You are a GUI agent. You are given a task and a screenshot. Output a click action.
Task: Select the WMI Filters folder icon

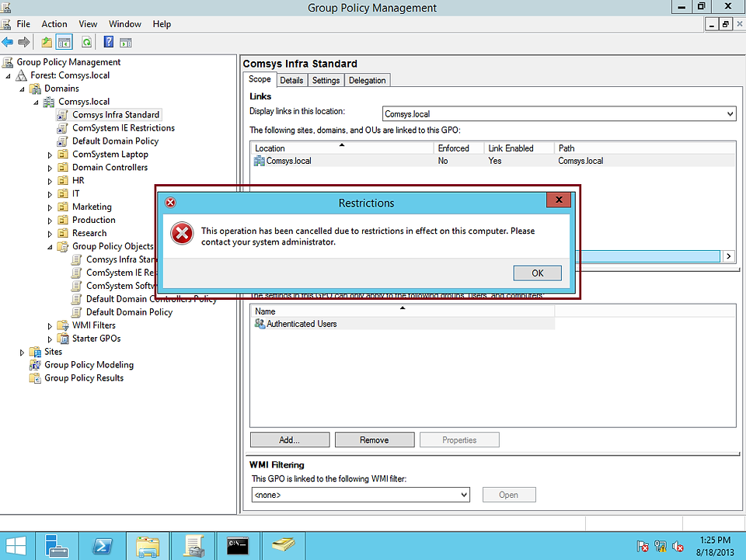tap(63, 325)
